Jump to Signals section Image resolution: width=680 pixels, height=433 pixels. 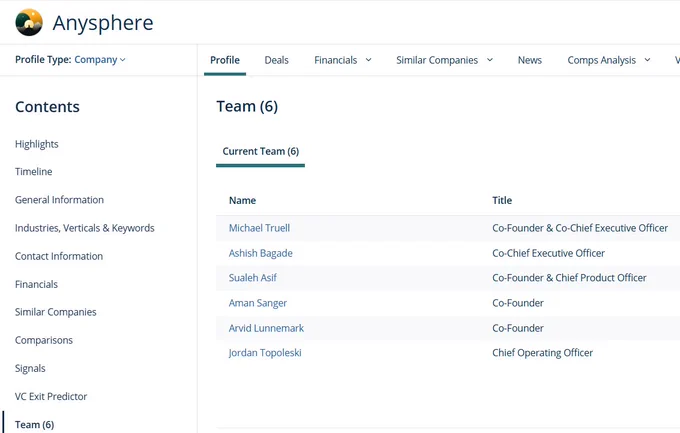(30, 369)
